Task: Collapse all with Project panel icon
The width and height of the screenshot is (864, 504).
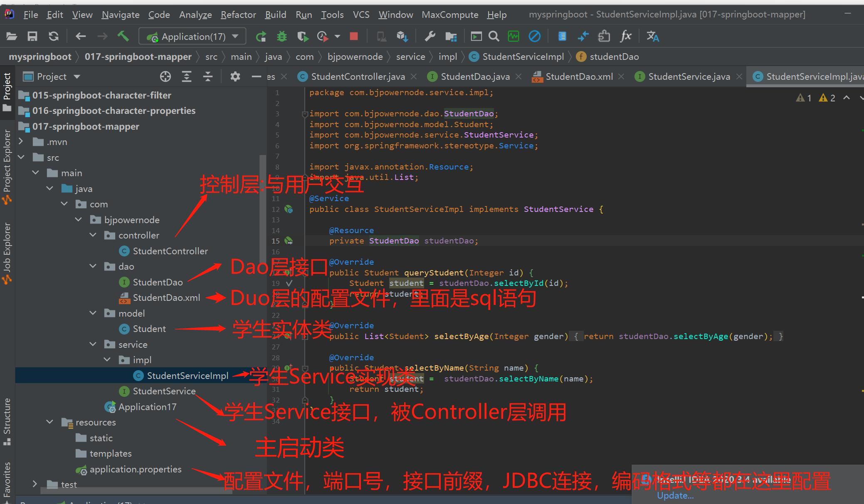Action: [207, 76]
